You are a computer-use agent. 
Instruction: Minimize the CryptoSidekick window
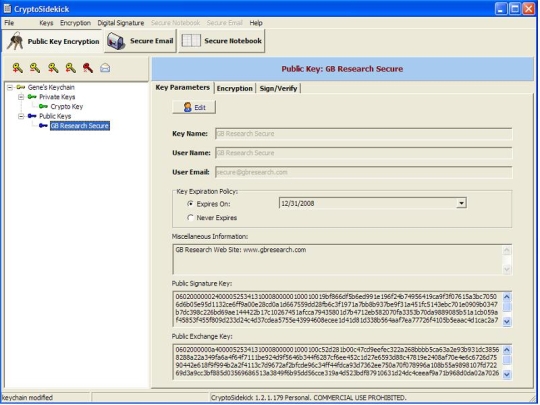point(501,9)
